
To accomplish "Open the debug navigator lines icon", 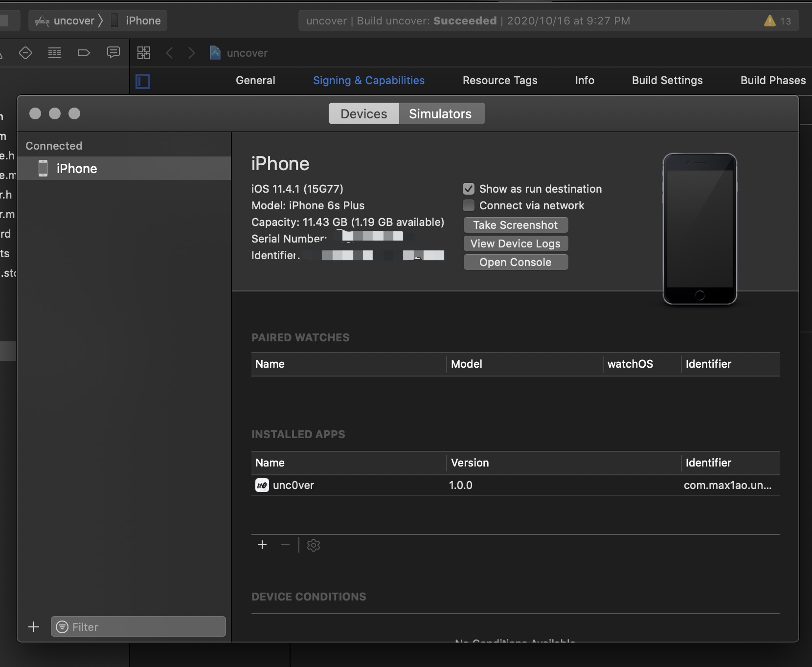I will 55,53.
